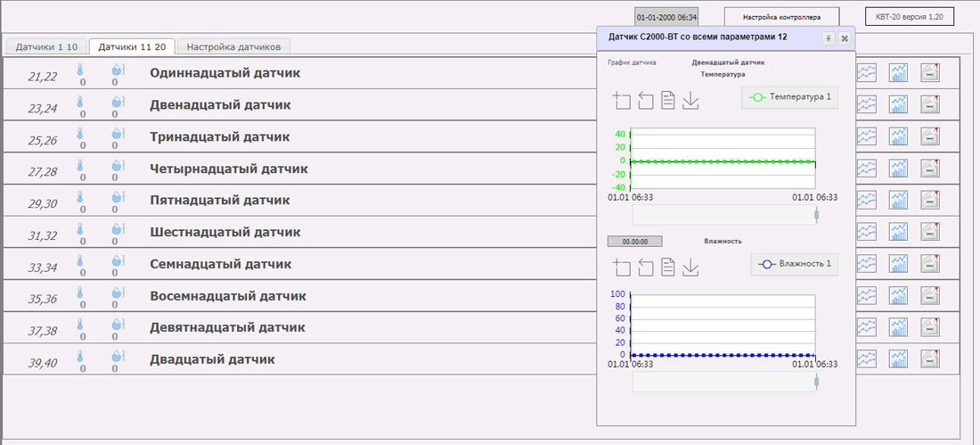Click the Настройка контроллера button
Image resolution: width=980 pixels, height=445 pixels.
(x=780, y=17)
